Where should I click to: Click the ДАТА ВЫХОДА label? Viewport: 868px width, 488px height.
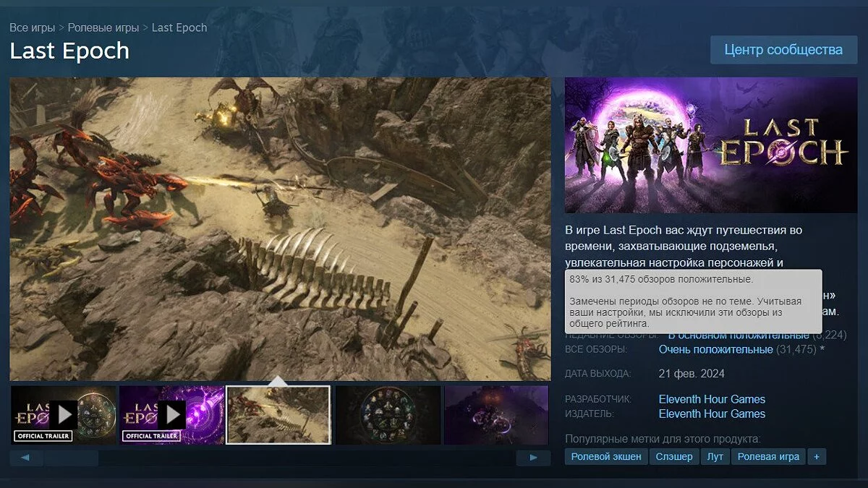tap(597, 374)
